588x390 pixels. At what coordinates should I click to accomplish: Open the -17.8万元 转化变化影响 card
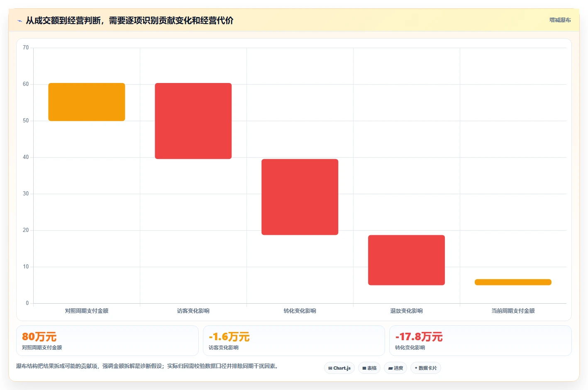(x=481, y=341)
